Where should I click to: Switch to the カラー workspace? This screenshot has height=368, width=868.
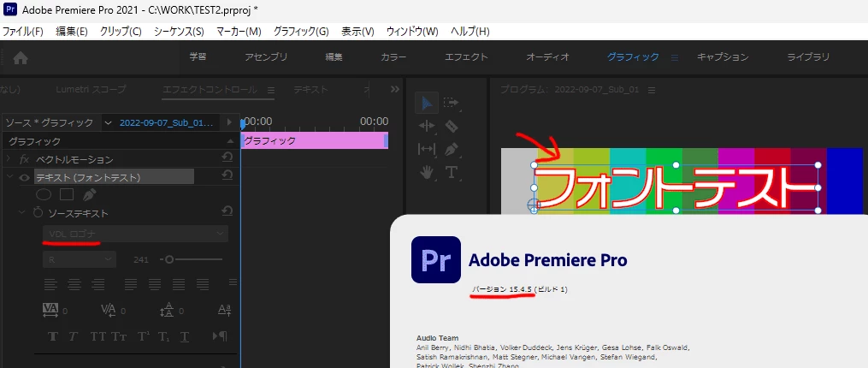point(393,57)
